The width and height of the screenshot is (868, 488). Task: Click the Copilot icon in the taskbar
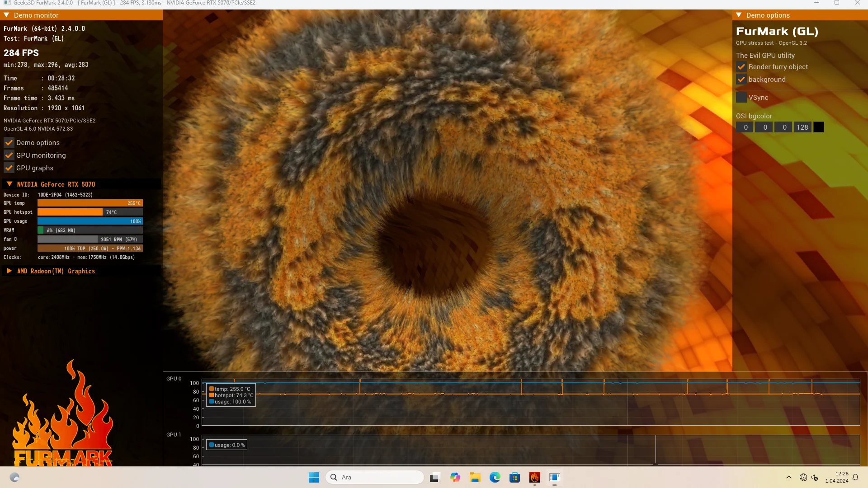[x=455, y=477]
